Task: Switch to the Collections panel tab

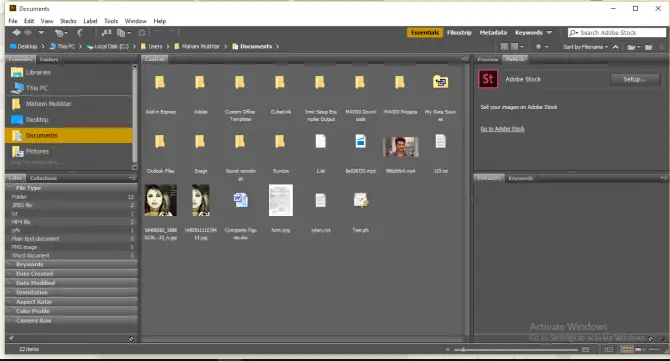Action: 43,178
